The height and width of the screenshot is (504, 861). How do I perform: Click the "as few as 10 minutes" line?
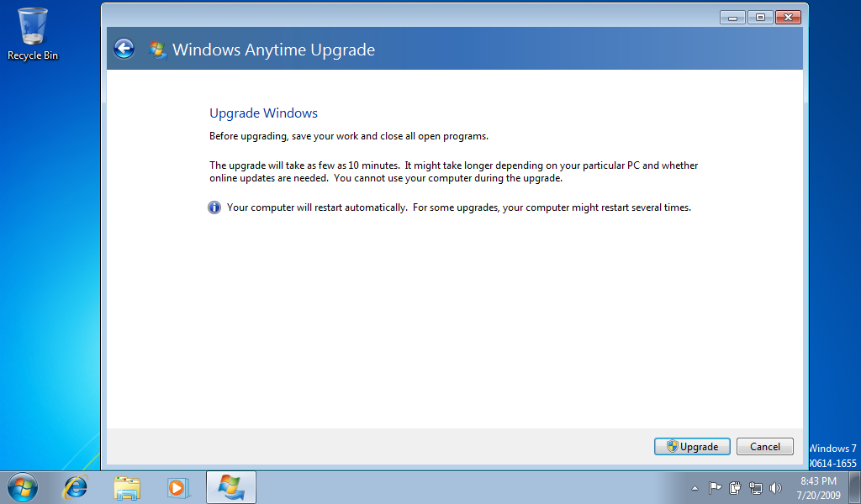pyautogui.click(x=453, y=165)
